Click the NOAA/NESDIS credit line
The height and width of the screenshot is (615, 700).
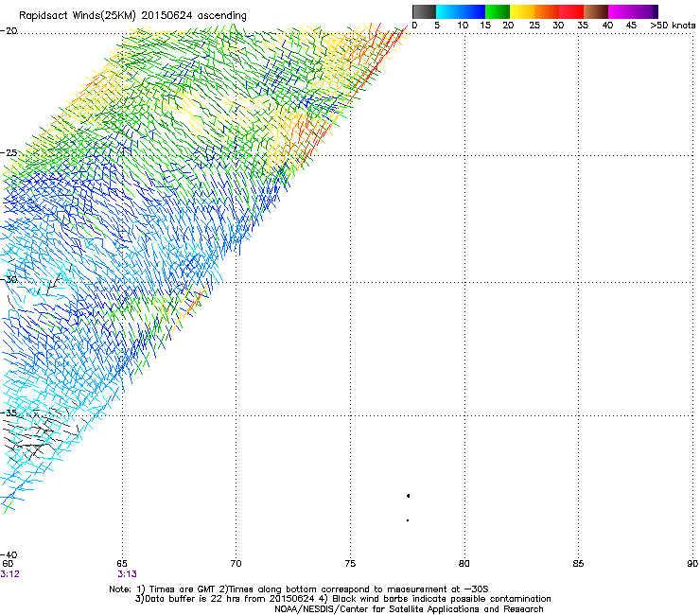[x=409, y=609]
